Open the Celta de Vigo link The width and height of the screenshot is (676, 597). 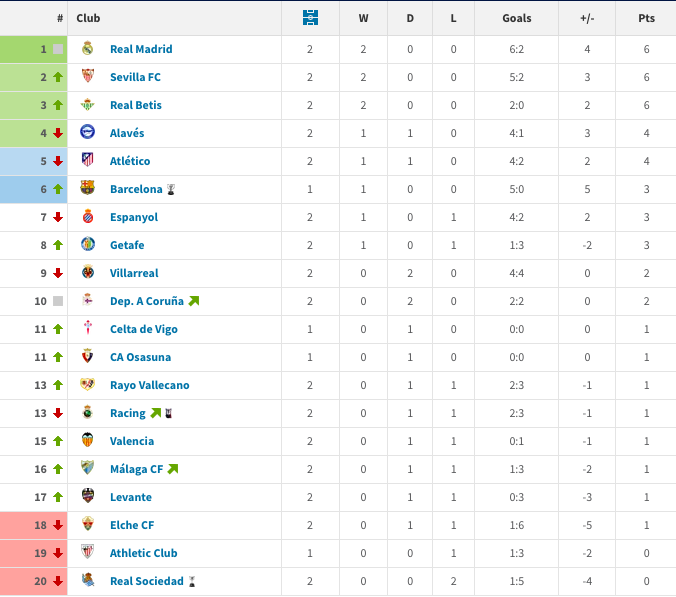(x=144, y=329)
